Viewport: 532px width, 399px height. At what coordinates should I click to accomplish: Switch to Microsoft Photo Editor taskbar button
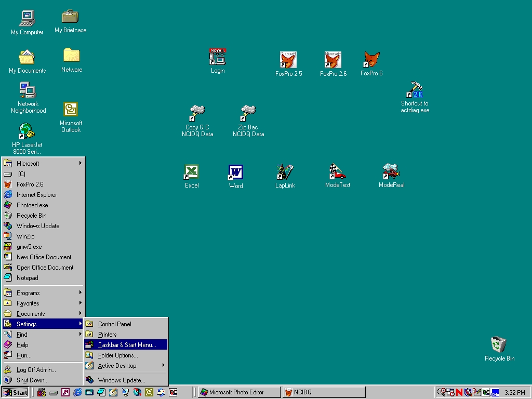(239, 392)
